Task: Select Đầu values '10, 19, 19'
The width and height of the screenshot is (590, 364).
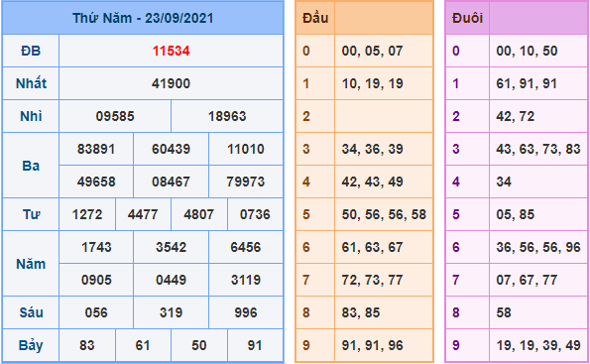Action: pos(373,83)
